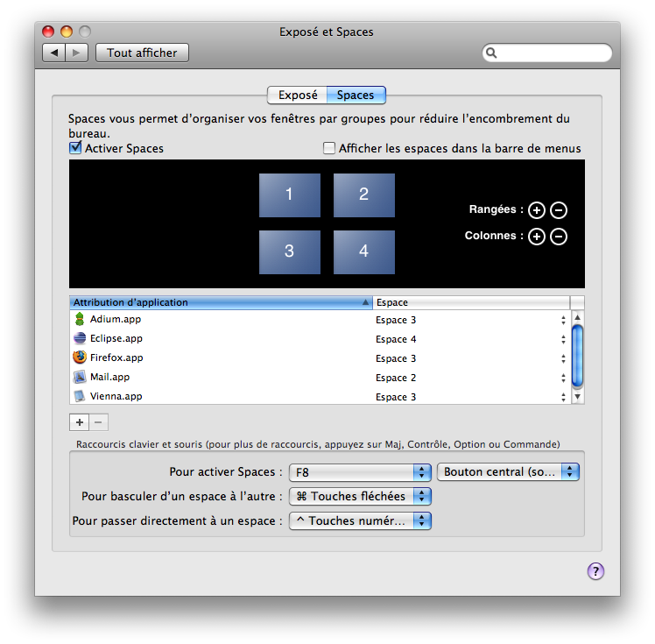Select the Eclipse.app row name
The width and height of the screenshot is (655, 644).
(116, 338)
